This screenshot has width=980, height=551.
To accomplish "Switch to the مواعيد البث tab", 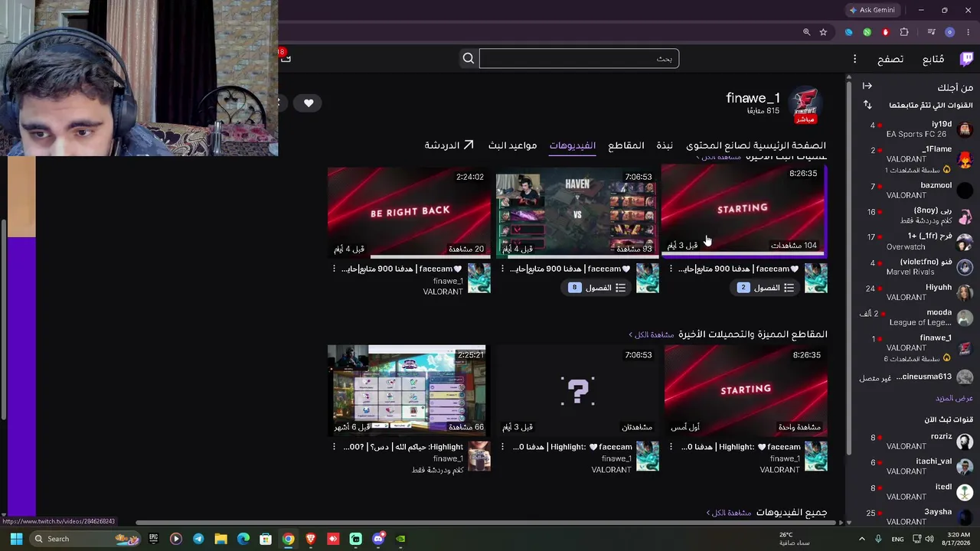I will pos(512,145).
